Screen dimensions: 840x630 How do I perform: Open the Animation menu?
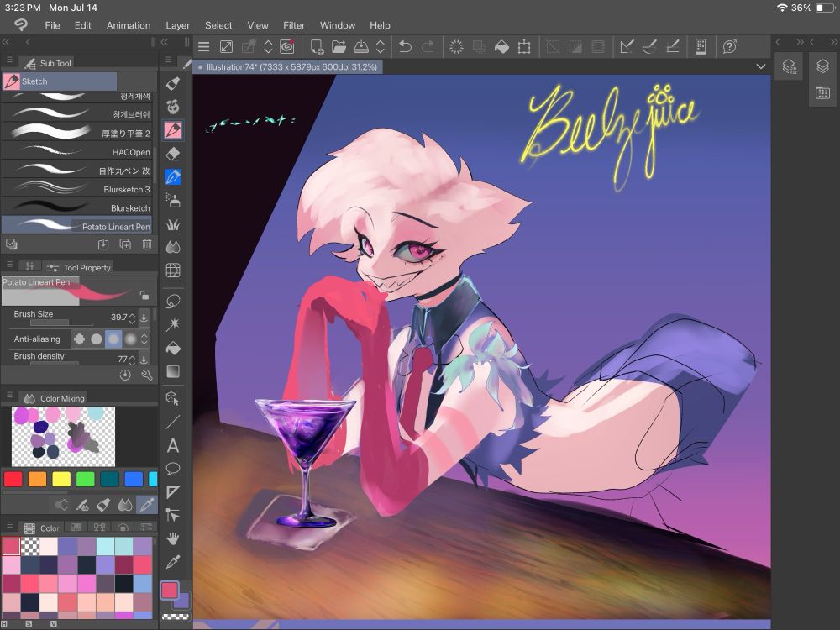[x=129, y=25]
